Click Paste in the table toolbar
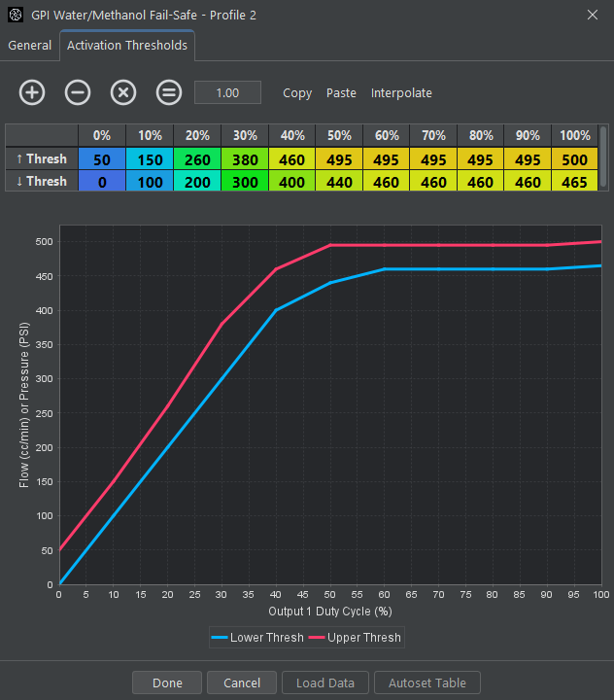This screenshot has height=700, width=614. pos(341,93)
